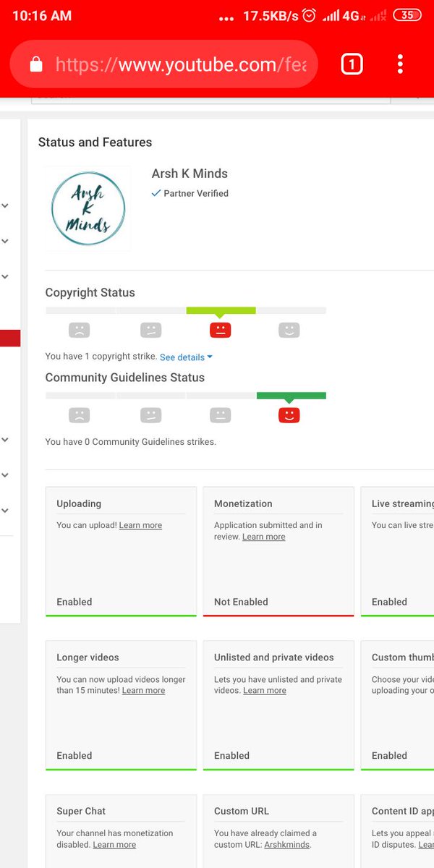
Task: Open Learn more link in Longer videos card
Action: [x=143, y=691]
